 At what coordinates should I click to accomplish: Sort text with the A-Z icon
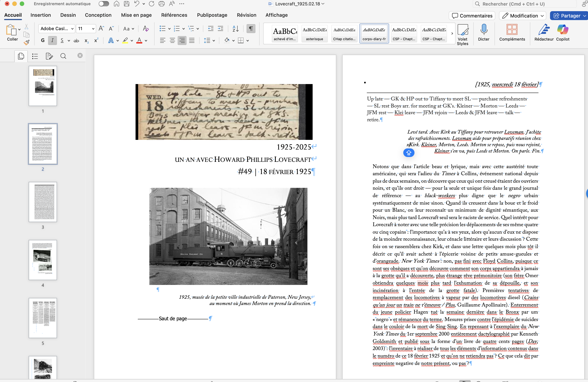point(236,29)
